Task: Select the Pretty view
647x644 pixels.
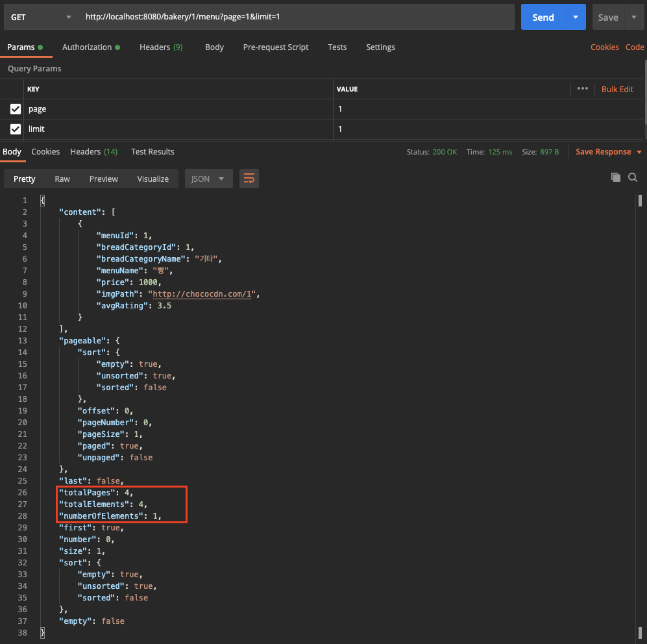Action: pyautogui.click(x=25, y=179)
